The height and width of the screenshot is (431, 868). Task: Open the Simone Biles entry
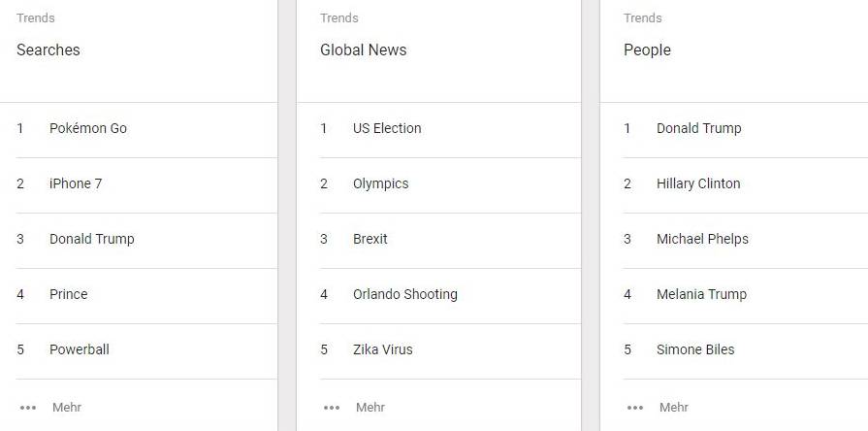(x=745, y=351)
